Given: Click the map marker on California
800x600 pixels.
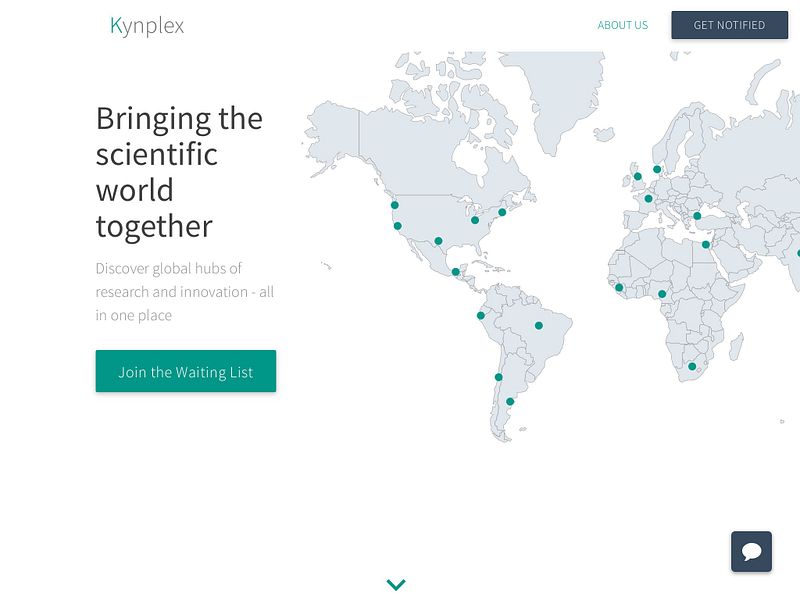Looking at the screenshot, I should click(397, 226).
